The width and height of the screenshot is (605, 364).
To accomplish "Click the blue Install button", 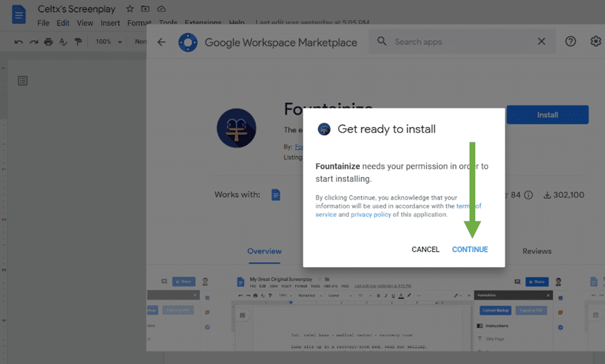I will coord(547,115).
